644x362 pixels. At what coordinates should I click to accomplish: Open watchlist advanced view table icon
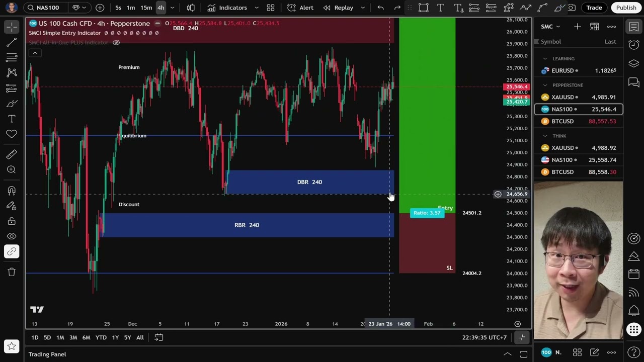595,27
